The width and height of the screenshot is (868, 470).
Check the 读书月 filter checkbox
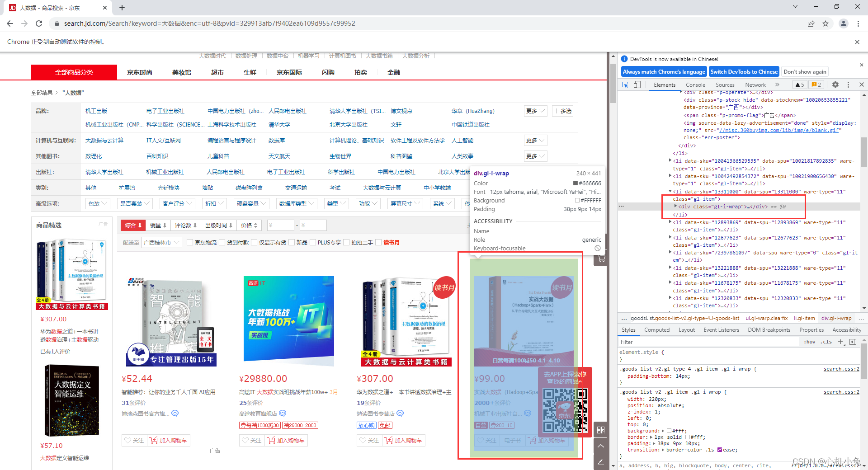[x=379, y=242]
